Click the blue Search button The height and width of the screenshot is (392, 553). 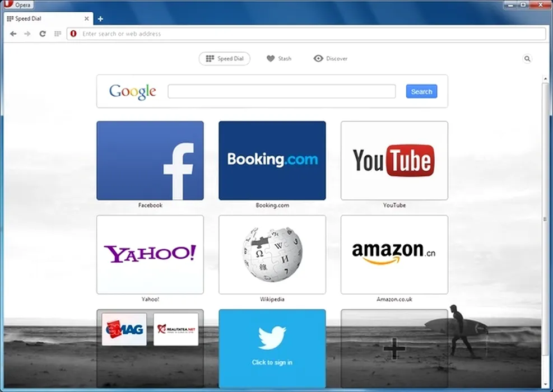pyautogui.click(x=421, y=91)
